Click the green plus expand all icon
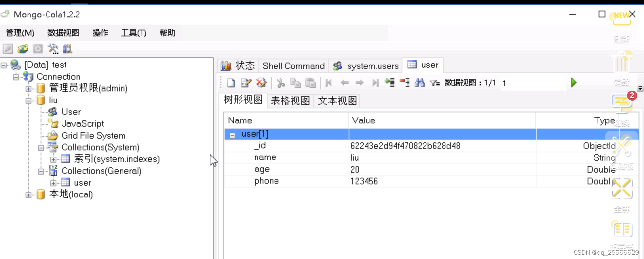Image resolution: width=644 pixels, height=259 pixels. tap(389, 82)
